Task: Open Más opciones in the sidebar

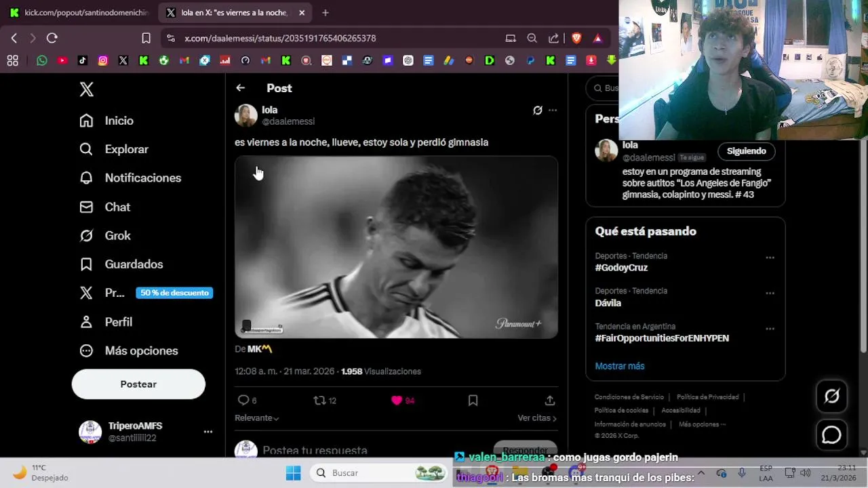Action: pos(129,350)
